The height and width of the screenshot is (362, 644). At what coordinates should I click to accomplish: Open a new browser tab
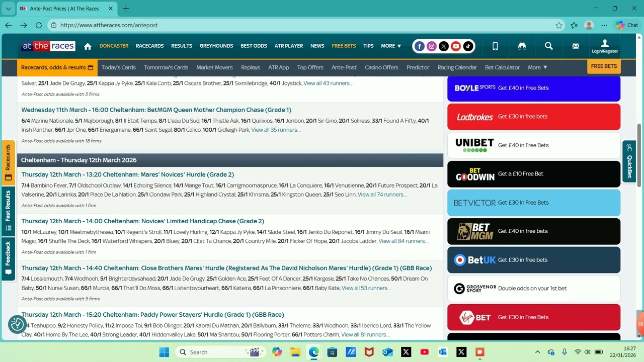pos(126,9)
